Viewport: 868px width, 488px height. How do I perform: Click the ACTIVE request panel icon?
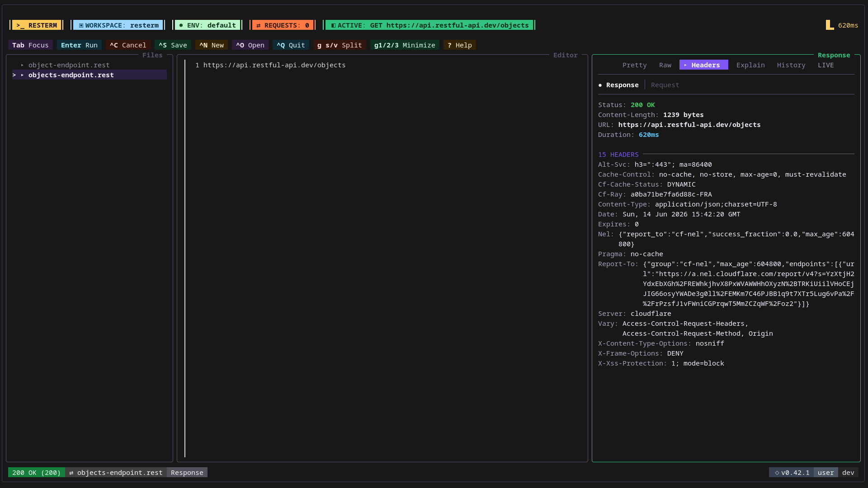coord(334,25)
